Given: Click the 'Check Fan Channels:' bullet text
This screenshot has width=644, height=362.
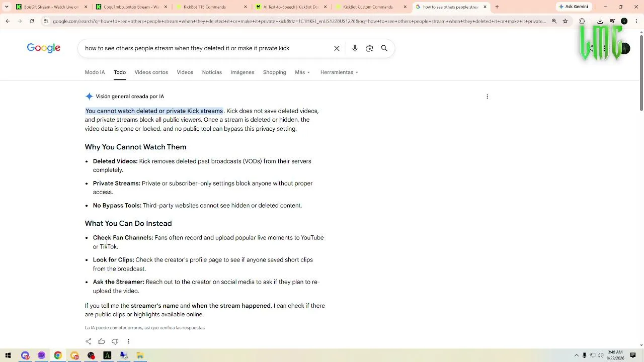Looking at the screenshot, I should (x=123, y=238).
